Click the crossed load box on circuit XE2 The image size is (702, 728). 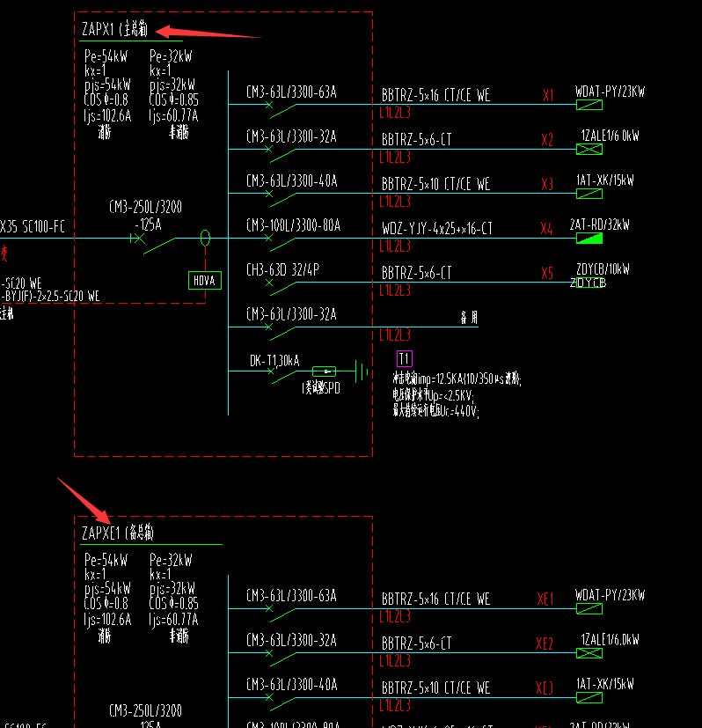[x=589, y=653]
